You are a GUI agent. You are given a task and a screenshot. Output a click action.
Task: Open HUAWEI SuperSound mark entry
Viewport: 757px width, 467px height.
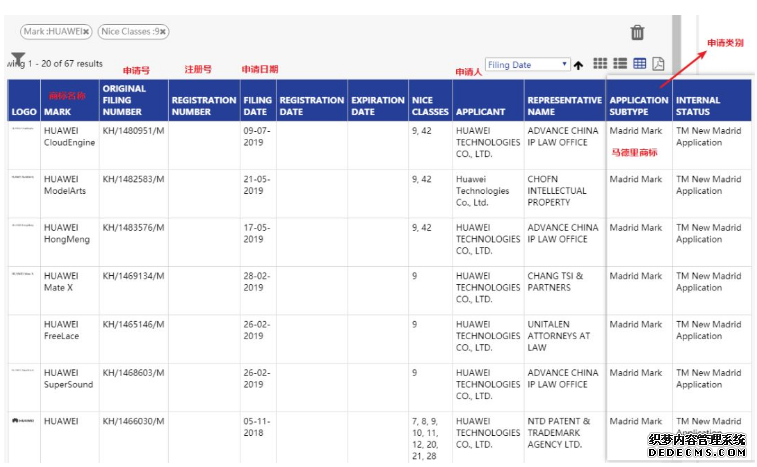click(x=68, y=379)
